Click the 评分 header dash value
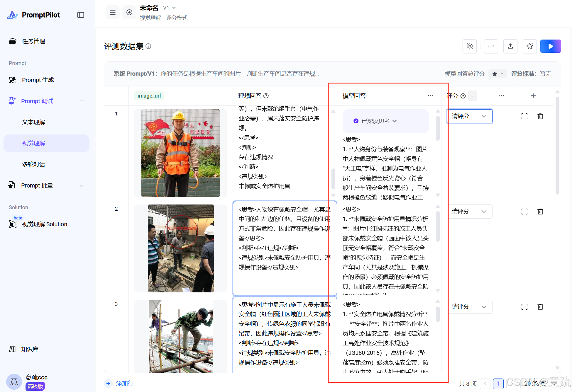The height and width of the screenshot is (392, 572). tap(473, 96)
